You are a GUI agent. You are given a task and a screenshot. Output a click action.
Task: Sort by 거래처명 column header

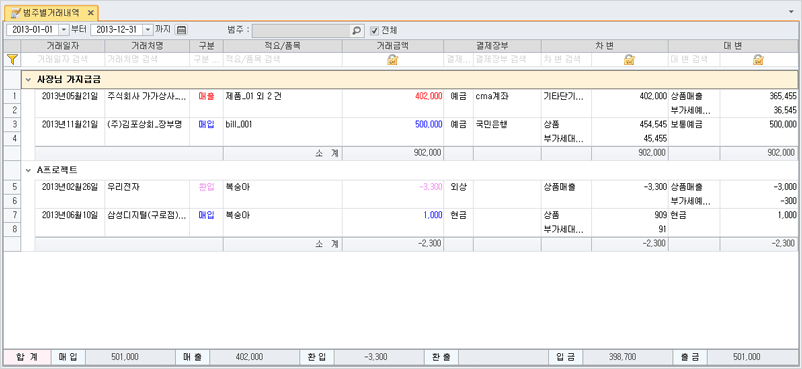click(147, 46)
